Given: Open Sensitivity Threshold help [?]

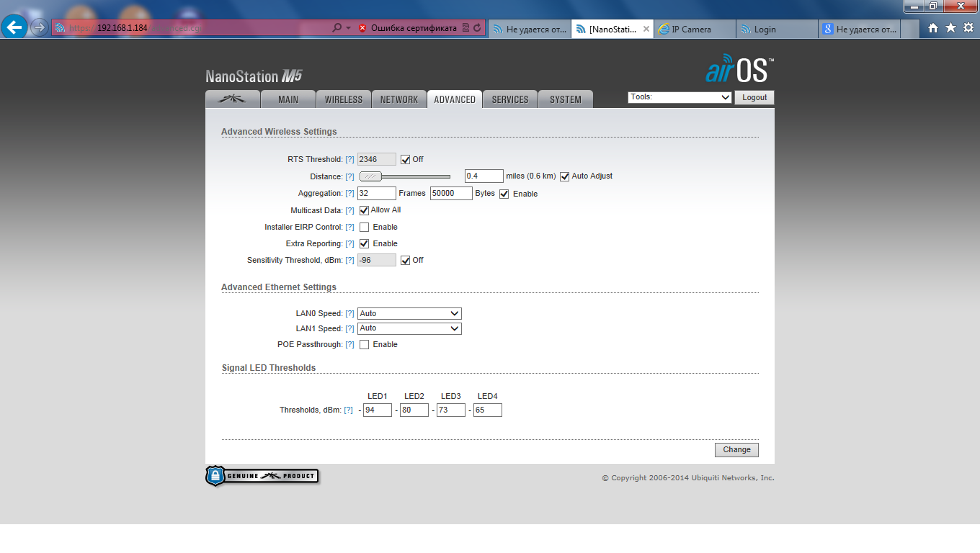Looking at the screenshot, I should click(349, 260).
